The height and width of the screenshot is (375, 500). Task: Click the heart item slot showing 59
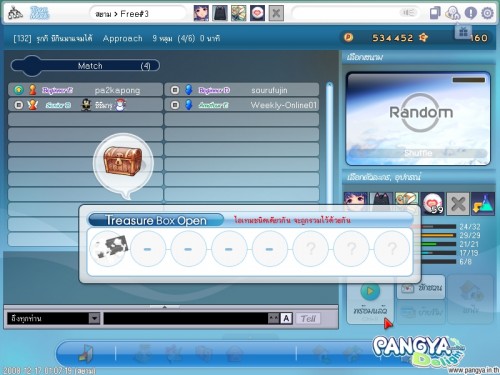tap(433, 203)
